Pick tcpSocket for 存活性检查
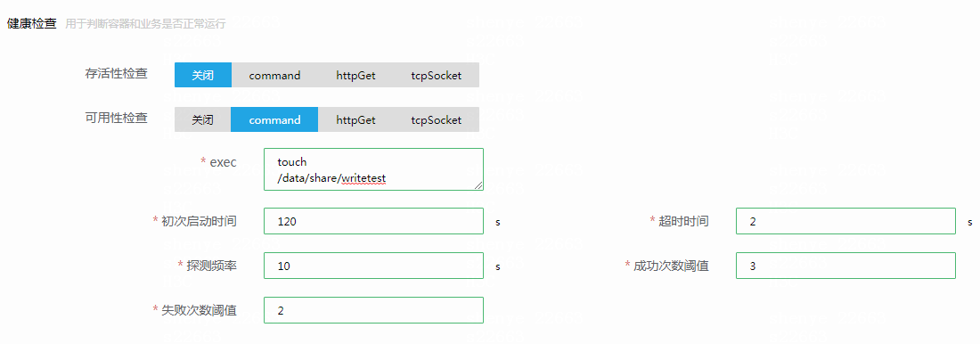This screenshot has height=344, width=980. 437,75
